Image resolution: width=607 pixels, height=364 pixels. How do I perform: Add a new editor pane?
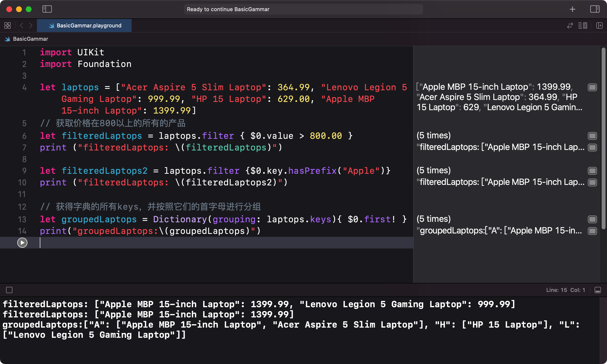tap(599, 25)
